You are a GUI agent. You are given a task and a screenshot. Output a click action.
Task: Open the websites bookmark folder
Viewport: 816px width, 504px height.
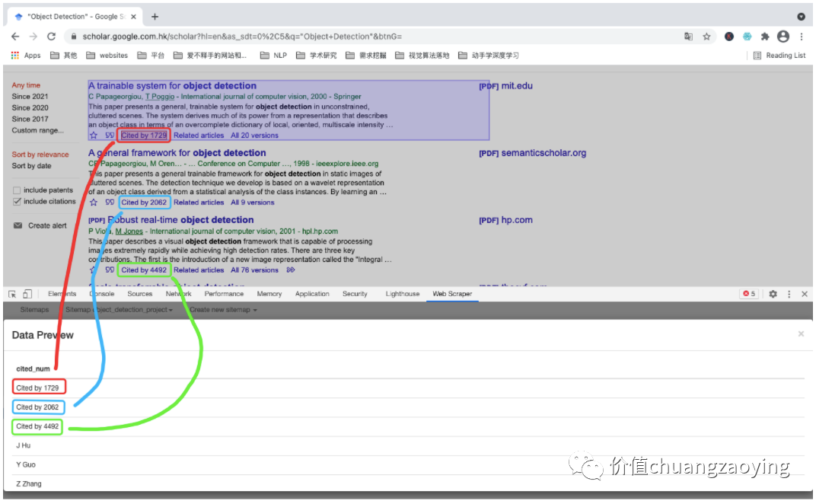pos(107,55)
